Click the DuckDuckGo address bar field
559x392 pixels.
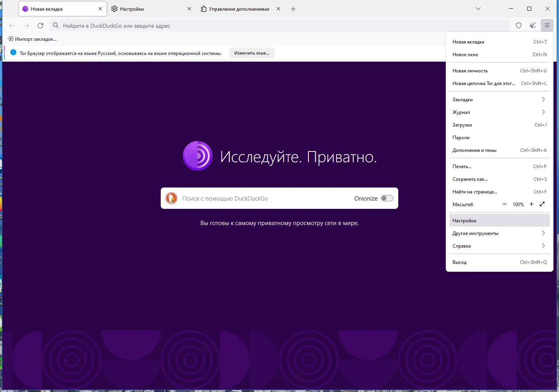279,26
